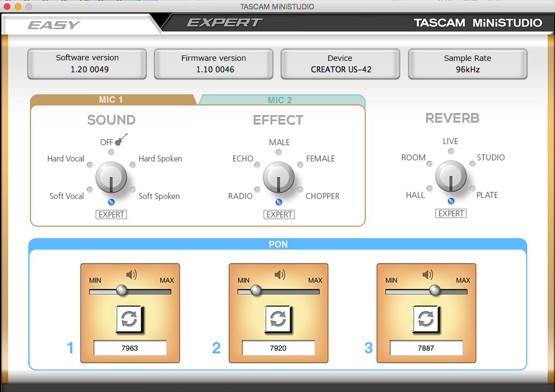Screen dimensions: 555x392
Task: Click the PON 2 volume slider handle
Action: pos(255,291)
